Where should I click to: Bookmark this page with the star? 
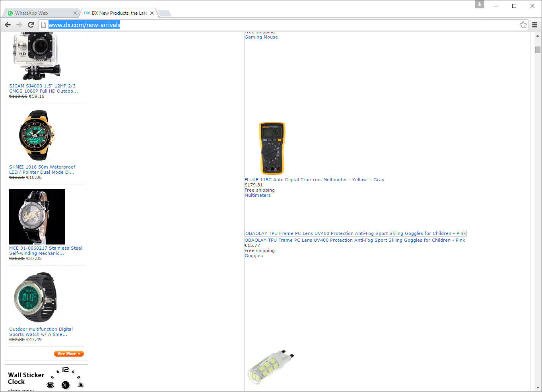[x=523, y=25]
